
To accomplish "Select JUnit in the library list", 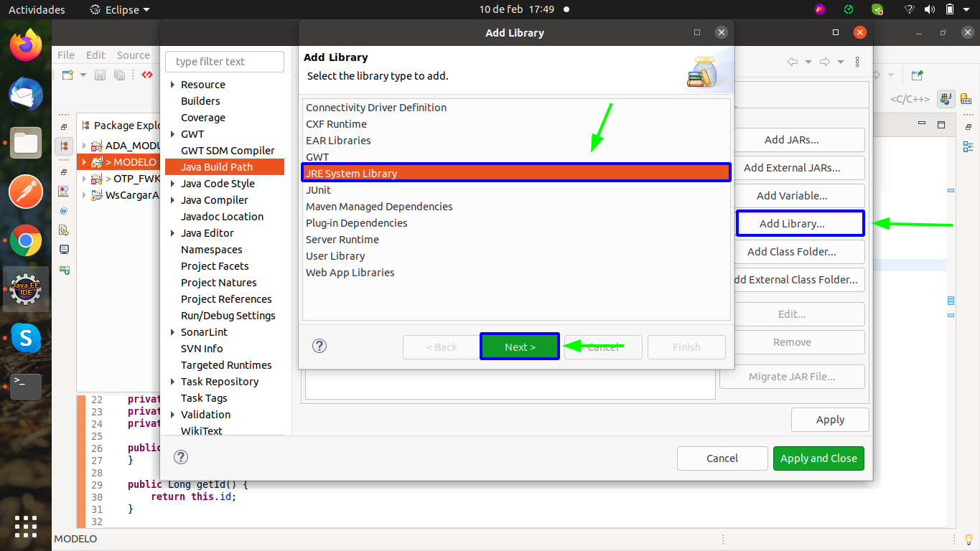I will click(318, 190).
